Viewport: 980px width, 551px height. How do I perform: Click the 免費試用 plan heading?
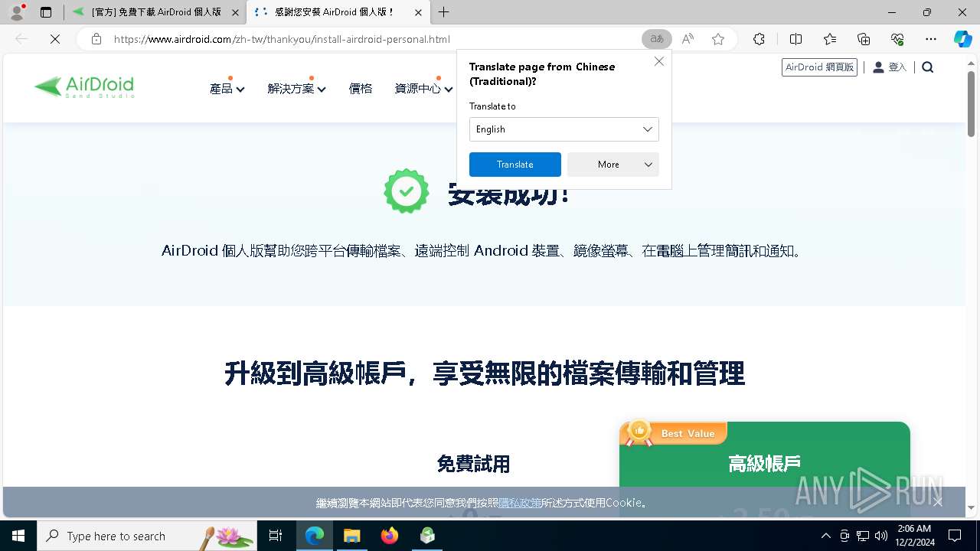pyautogui.click(x=473, y=464)
